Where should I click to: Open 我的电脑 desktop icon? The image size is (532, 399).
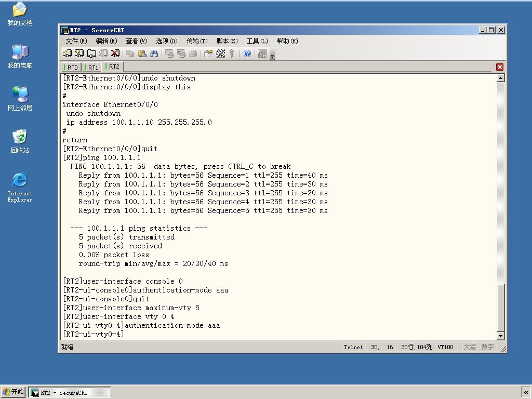pos(20,56)
